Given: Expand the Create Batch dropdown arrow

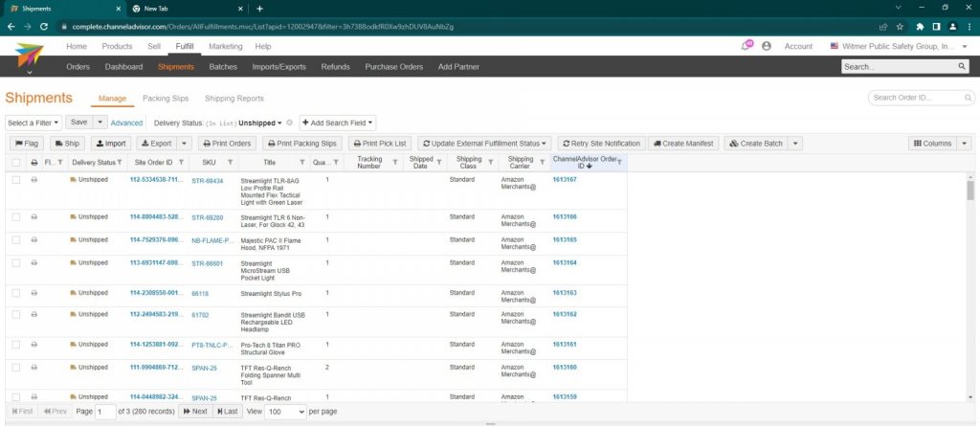Looking at the screenshot, I should click(795, 144).
